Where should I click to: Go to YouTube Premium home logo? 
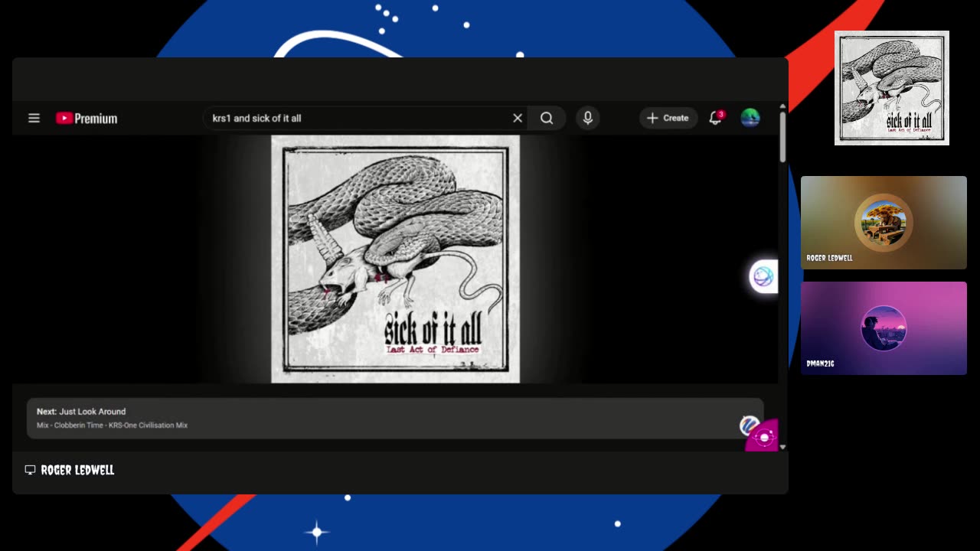(x=87, y=118)
